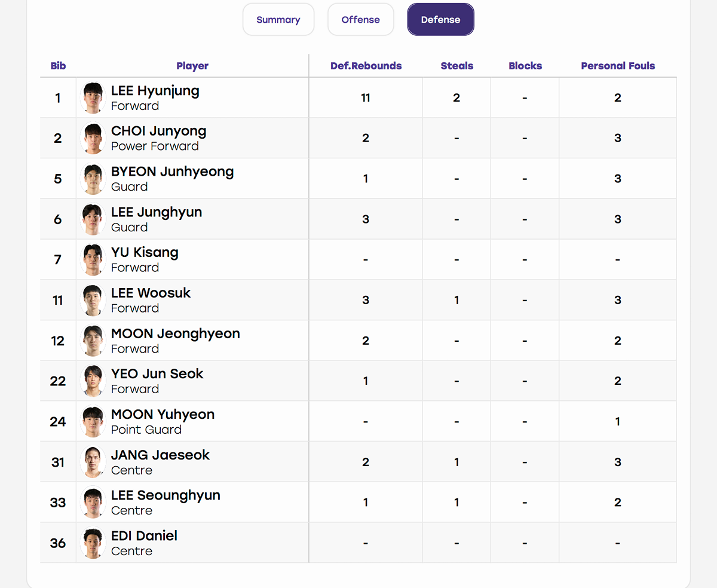Click BYEON Junhyeong's player photo
The width and height of the screenshot is (717, 588).
click(x=93, y=179)
